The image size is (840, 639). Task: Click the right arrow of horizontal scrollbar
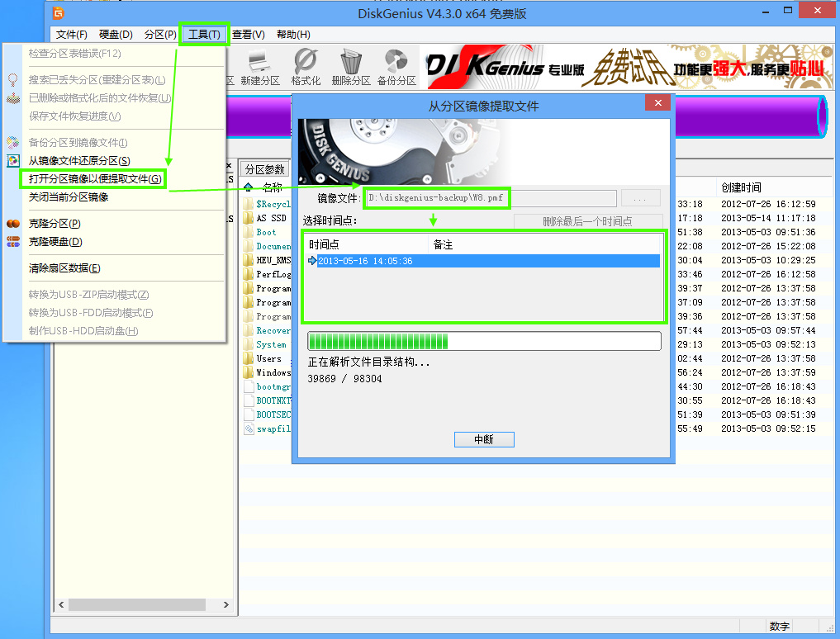coord(226,604)
